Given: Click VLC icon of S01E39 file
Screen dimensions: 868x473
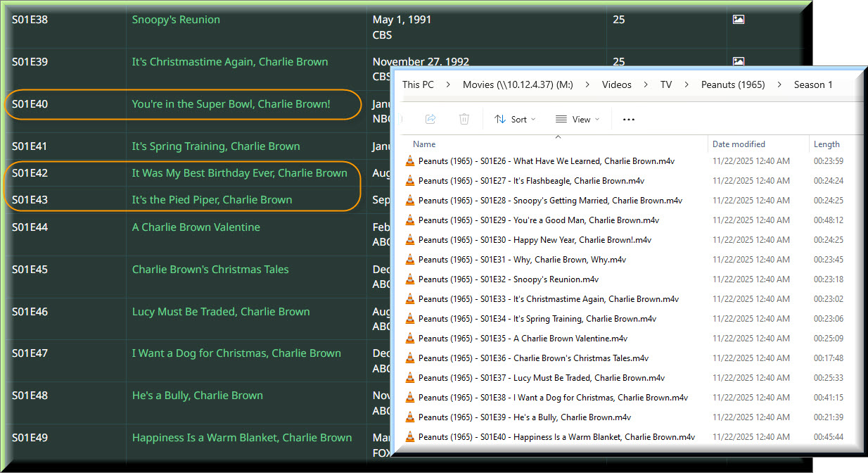Looking at the screenshot, I should [410, 417].
